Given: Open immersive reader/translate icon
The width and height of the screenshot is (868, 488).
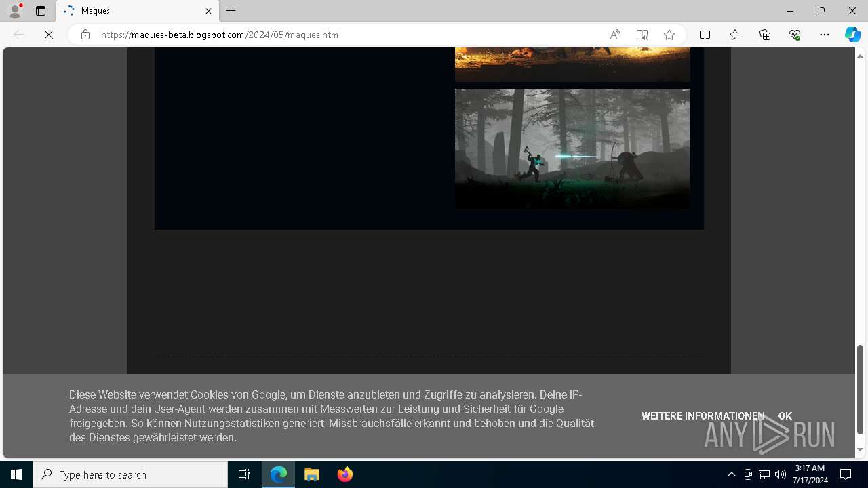Looking at the screenshot, I should coord(642,35).
